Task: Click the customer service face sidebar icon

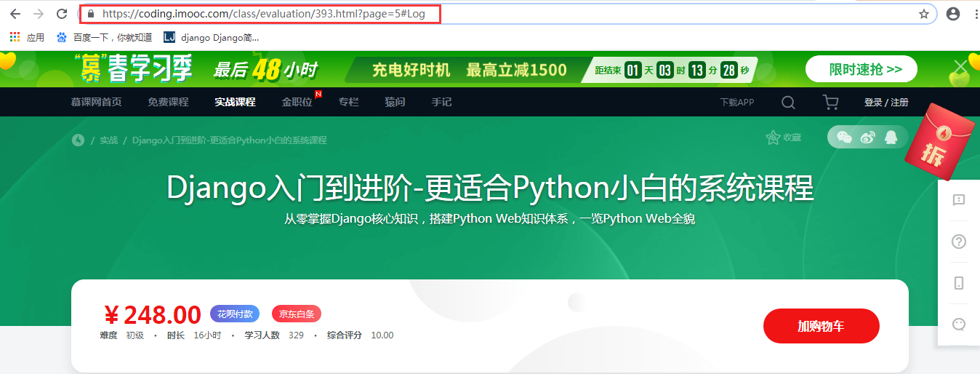Action: (x=959, y=325)
